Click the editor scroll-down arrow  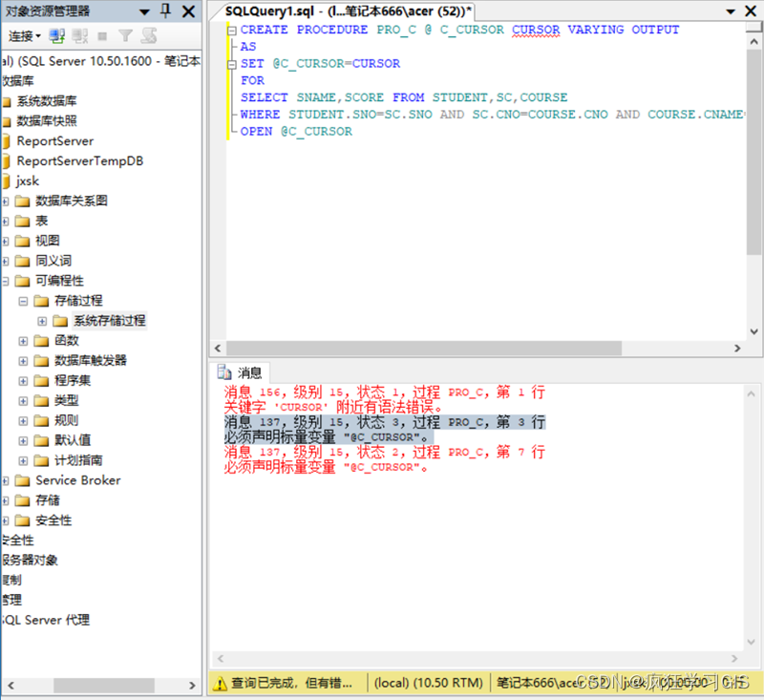pos(753,331)
